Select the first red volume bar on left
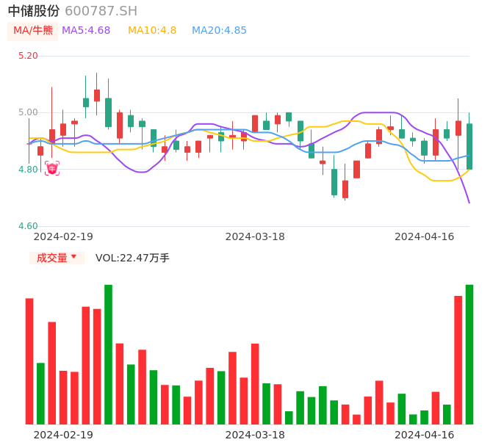The height and width of the screenshot is (445, 504). pos(29,361)
